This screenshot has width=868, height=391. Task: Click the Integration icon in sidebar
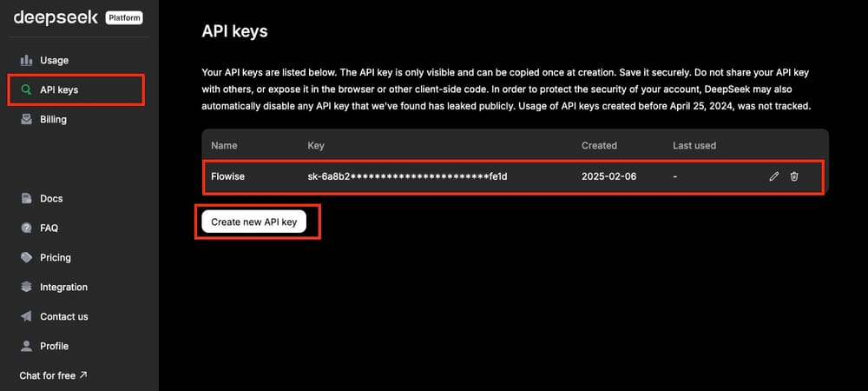point(25,287)
